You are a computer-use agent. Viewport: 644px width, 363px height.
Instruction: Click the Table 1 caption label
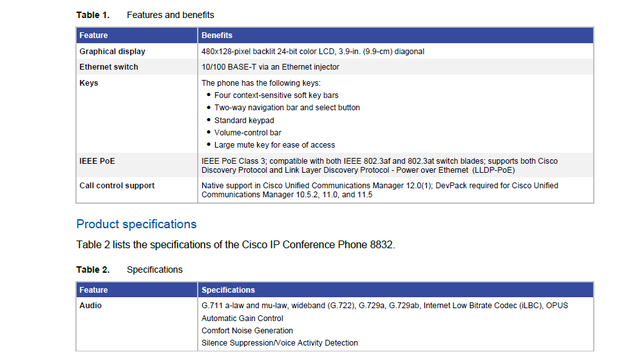(x=93, y=15)
